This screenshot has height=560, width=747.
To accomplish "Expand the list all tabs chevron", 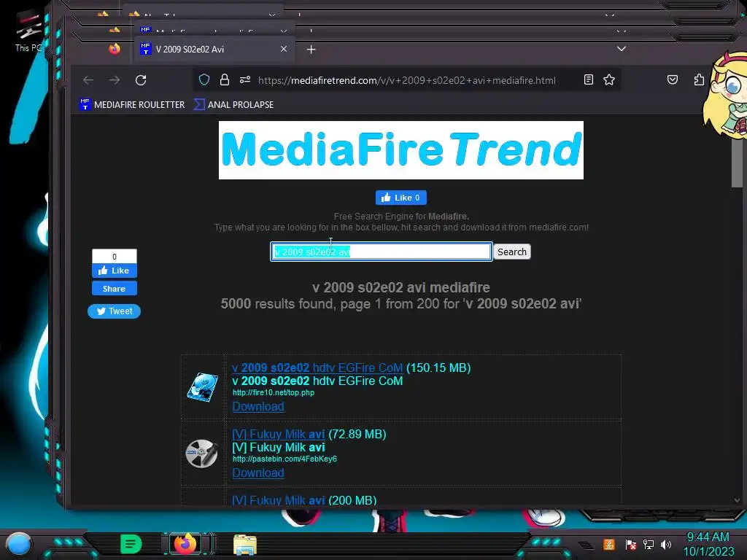I will (622, 49).
